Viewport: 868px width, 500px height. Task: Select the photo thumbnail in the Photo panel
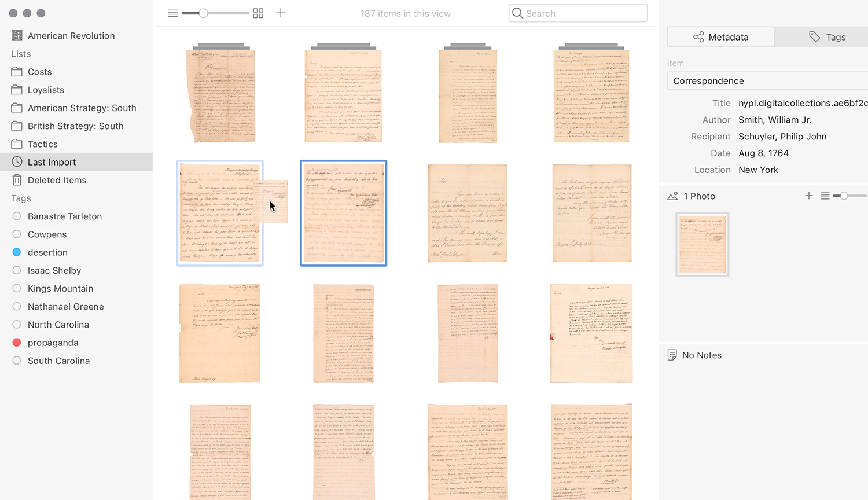[702, 244]
